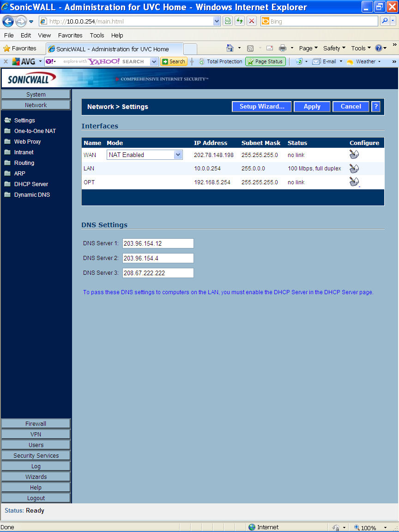Launch the Setup Wizard

click(x=262, y=107)
